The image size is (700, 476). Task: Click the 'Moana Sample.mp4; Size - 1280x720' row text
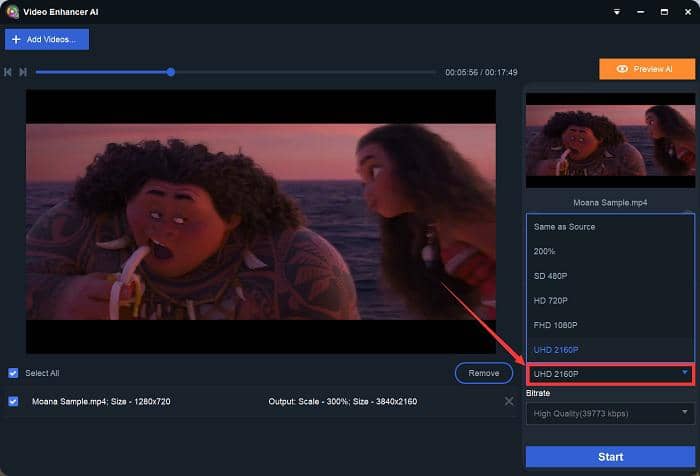click(x=101, y=401)
